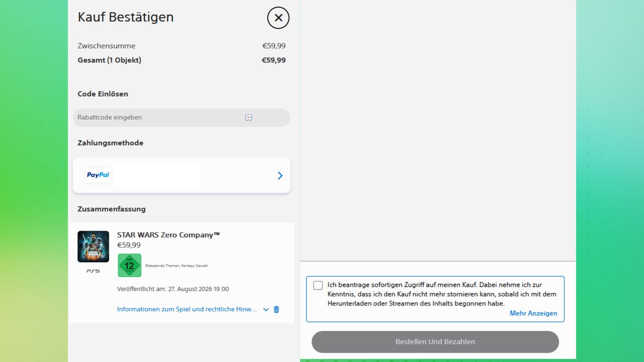Image resolution: width=644 pixels, height=362 pixels.
Task: Click the USK 12 age rating badge
Action: [x=130, y=265]
